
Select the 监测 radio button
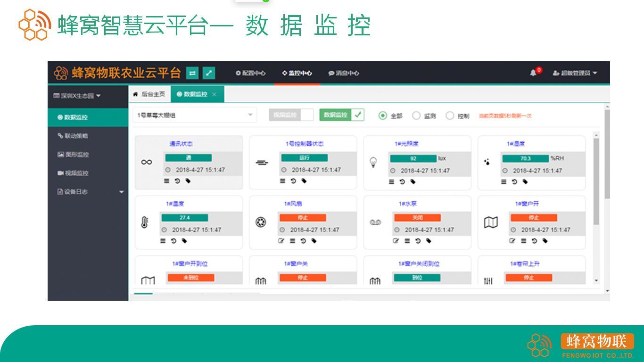(416, 115)
